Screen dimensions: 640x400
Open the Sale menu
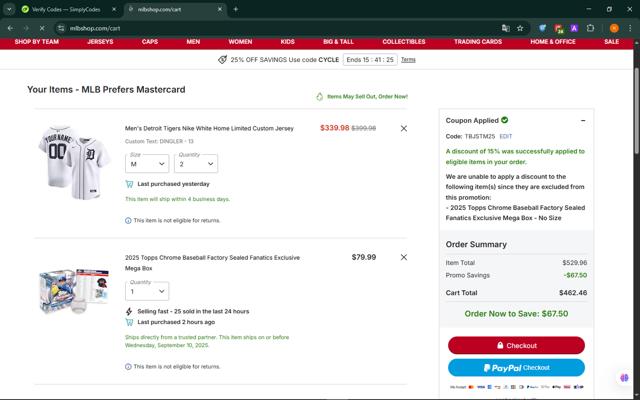[x=611, y=42]
